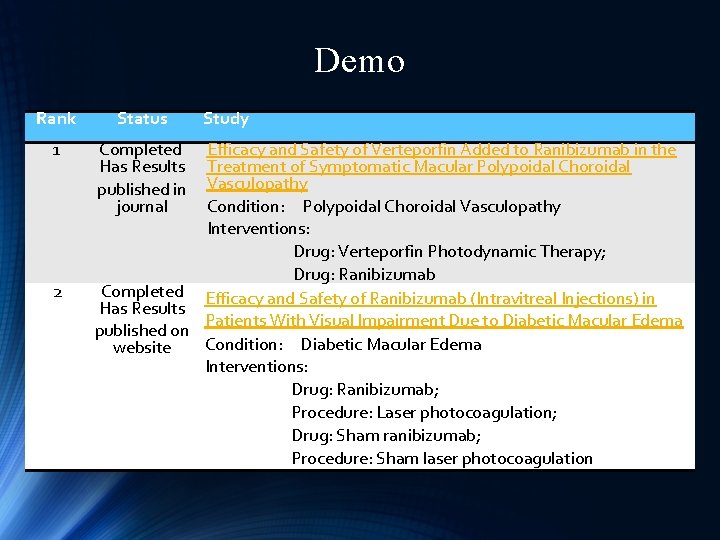This screenshot has height=540, width=720.
Task: Click 'Procedure: Laser photocoagulation;' line
Action: click(424, 413)
